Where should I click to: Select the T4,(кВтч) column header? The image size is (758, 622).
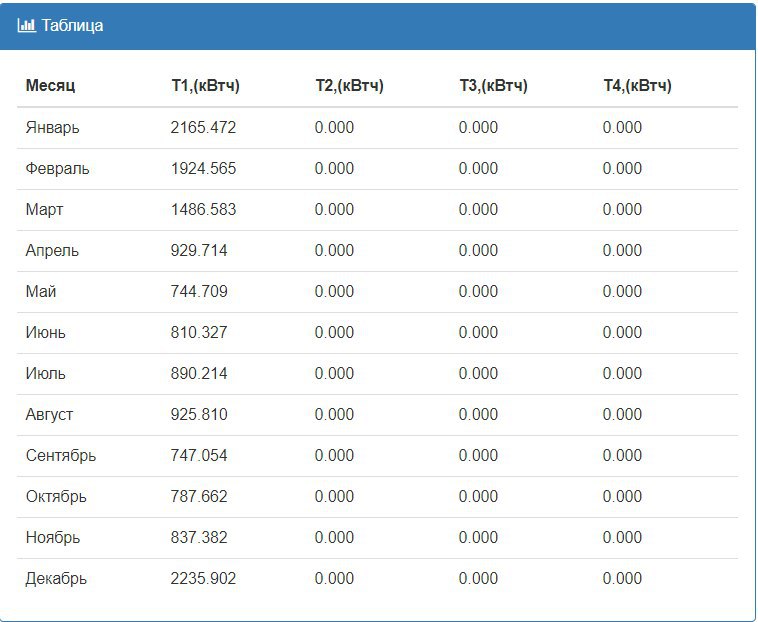pyautogui.click(x=637, y=86)
